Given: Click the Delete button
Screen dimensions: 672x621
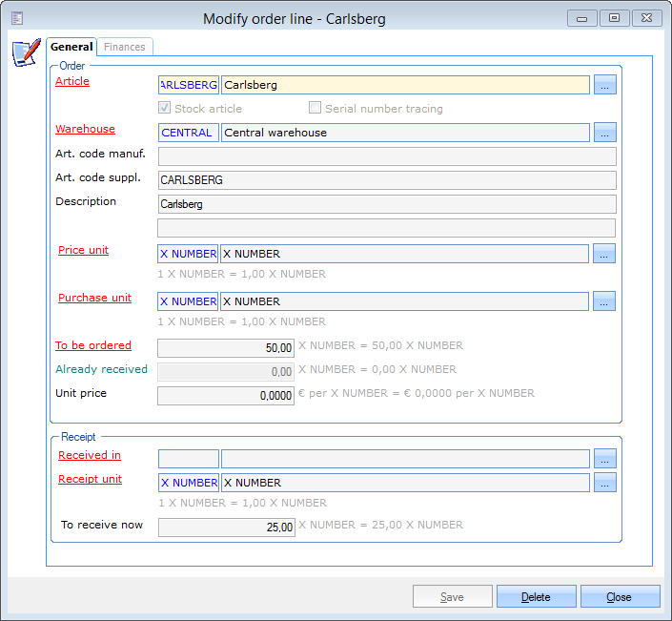Looking at the screenshot, I should tap(536, 597).
